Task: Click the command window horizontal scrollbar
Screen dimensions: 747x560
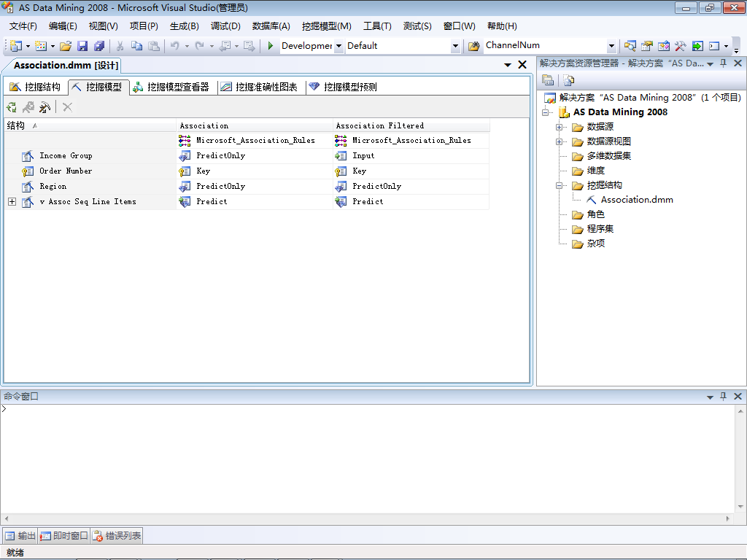Action: pos(367,518)
